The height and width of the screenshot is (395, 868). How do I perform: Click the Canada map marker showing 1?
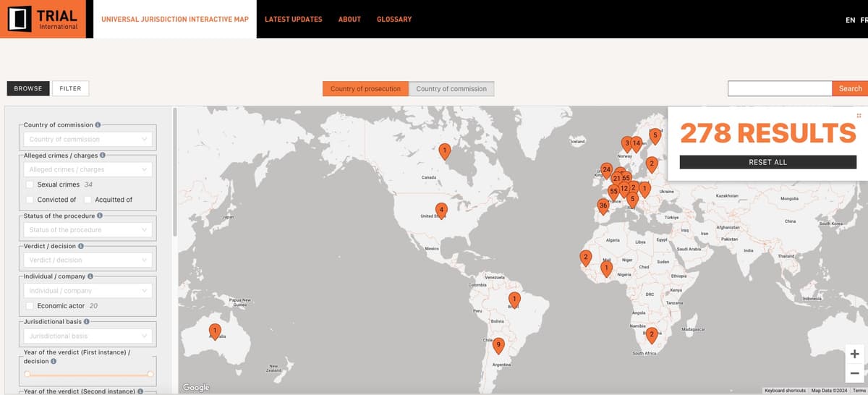click(x=445, y=150)
